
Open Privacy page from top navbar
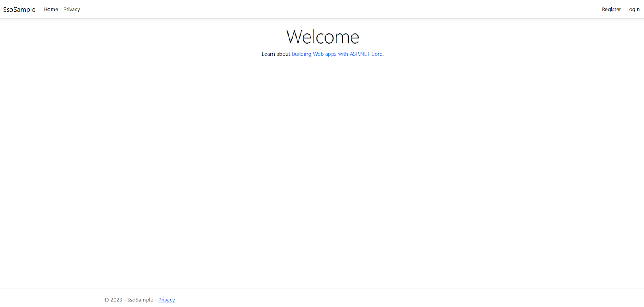[x=72, y=9]
